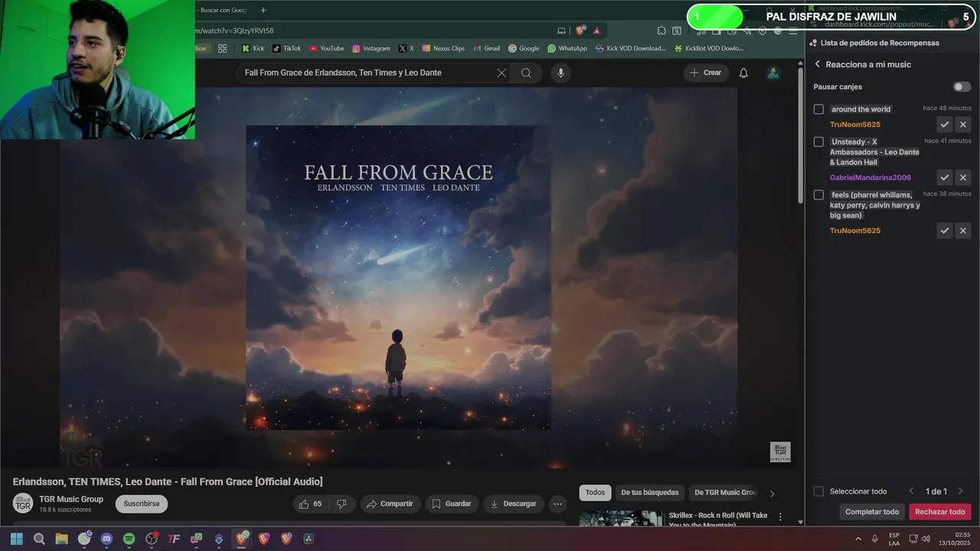
Task: Select the 'Todos' filter chip
Action: coord(595,493)
